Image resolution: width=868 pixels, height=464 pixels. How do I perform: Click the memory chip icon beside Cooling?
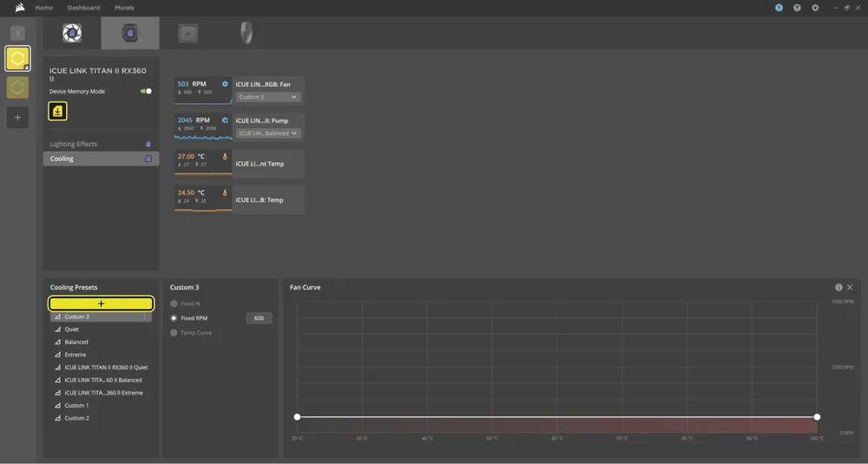click(148, 159)
